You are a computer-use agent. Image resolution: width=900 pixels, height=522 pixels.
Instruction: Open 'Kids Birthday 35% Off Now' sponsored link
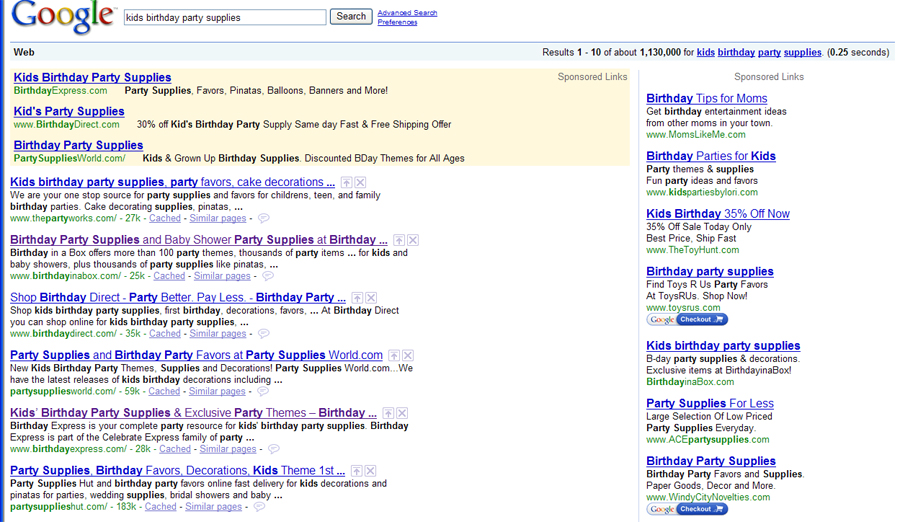717,214
